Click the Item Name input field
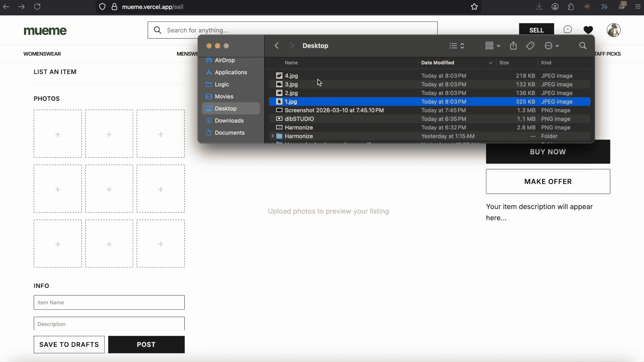 [x=109, y=302]
